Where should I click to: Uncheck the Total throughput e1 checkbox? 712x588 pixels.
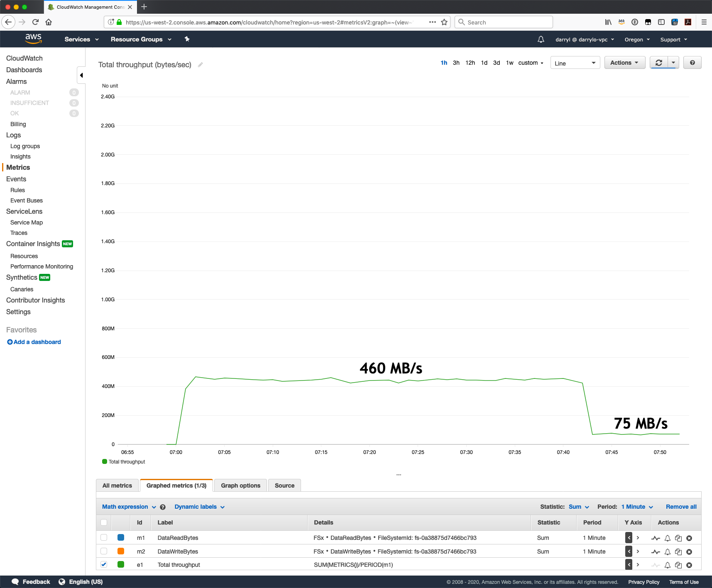[x=103, y=564]
